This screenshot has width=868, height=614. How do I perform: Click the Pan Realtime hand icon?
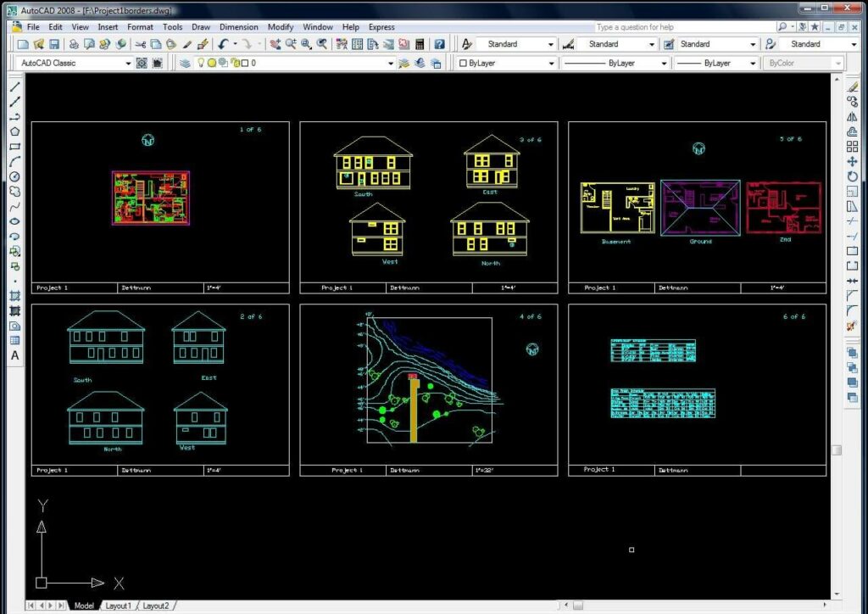[275, 44]
